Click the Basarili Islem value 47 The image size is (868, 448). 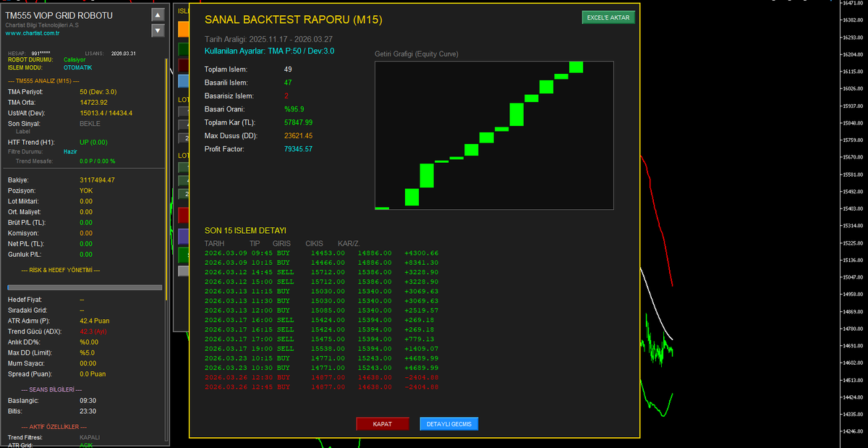tap(288, 83)
